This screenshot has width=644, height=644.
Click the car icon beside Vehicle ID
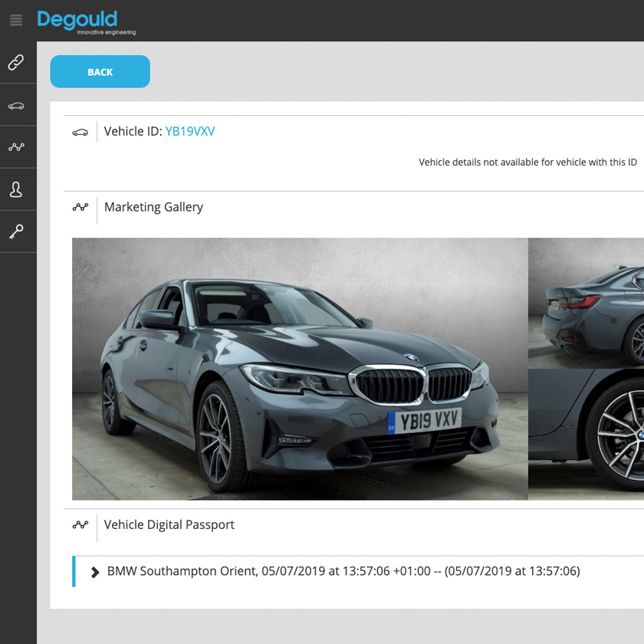tap(80, 132)
